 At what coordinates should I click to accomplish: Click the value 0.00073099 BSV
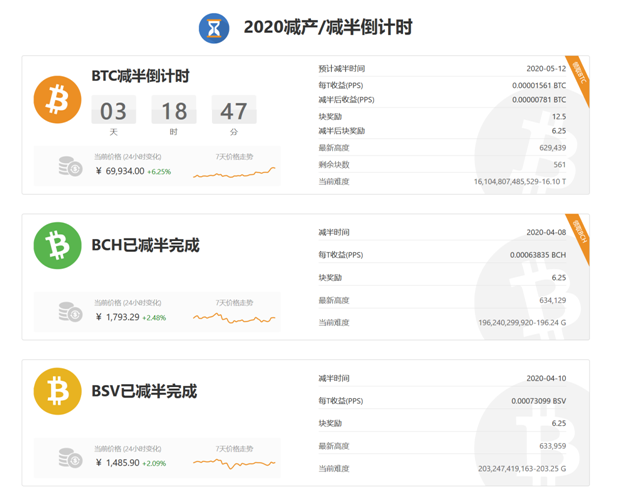pyautogui.click(x=539, y=401)
